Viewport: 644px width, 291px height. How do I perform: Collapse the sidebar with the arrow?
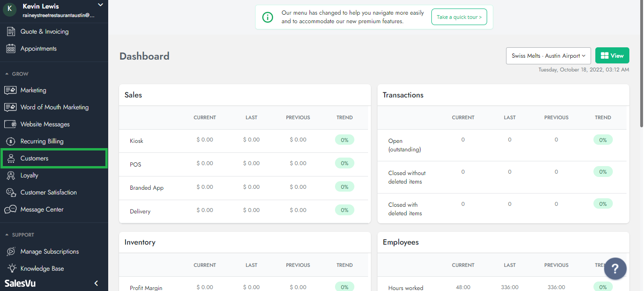(96, 283)
